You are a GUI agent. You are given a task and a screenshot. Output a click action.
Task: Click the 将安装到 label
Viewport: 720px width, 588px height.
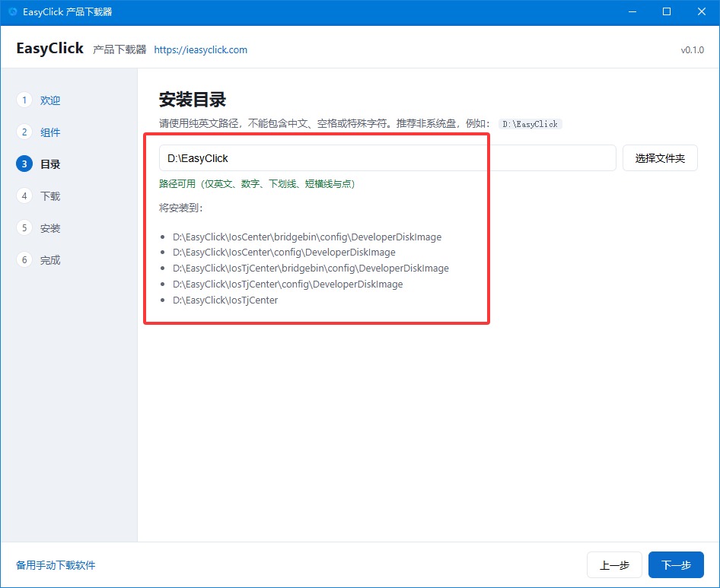tap(181, 208)
